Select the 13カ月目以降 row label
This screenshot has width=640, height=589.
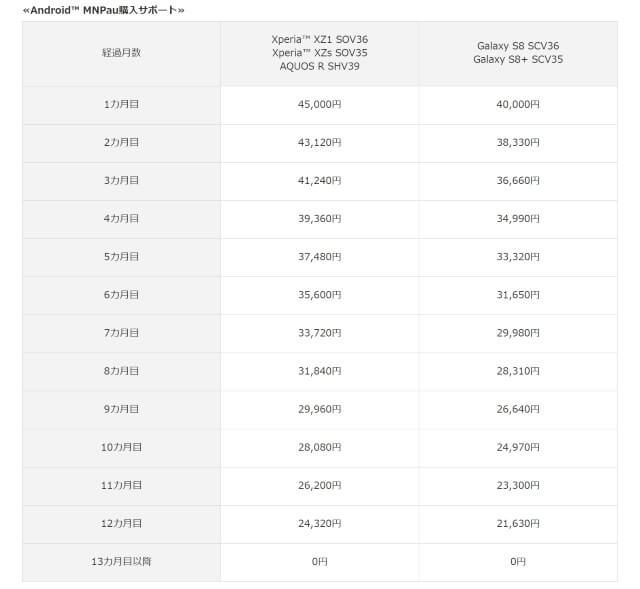point(122,562)
